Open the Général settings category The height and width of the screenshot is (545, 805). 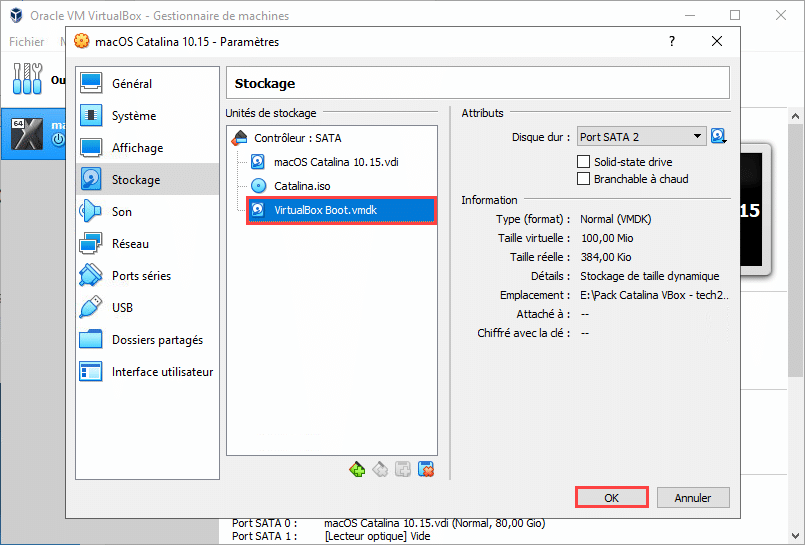[147, 84]
